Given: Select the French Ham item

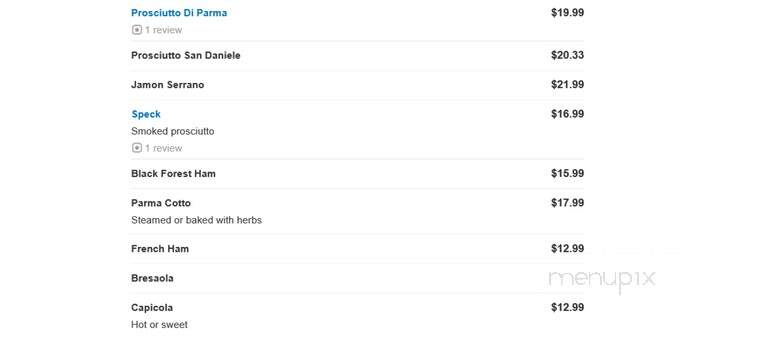Looking at the screenshot, I should [x=160, y=249].
